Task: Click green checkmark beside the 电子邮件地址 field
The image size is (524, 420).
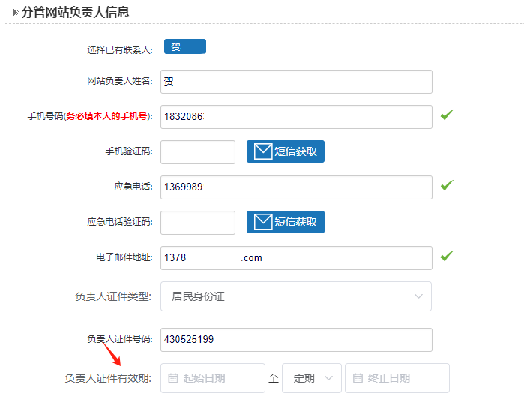Action: point(447,256)
